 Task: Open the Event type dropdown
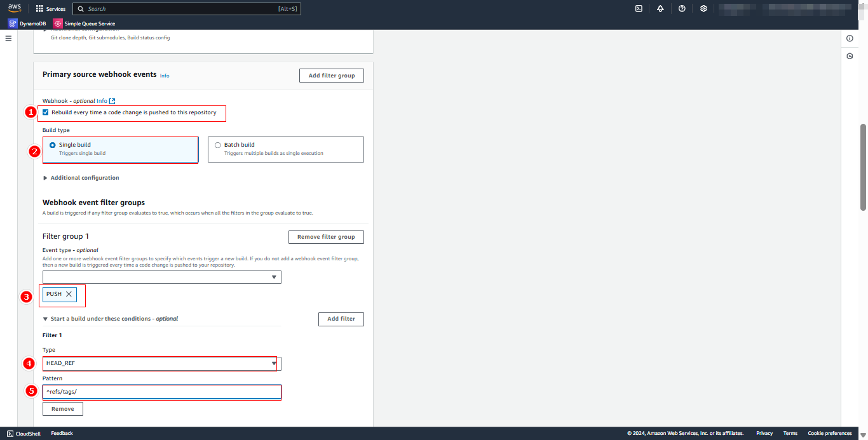click(x=162, y=277)
